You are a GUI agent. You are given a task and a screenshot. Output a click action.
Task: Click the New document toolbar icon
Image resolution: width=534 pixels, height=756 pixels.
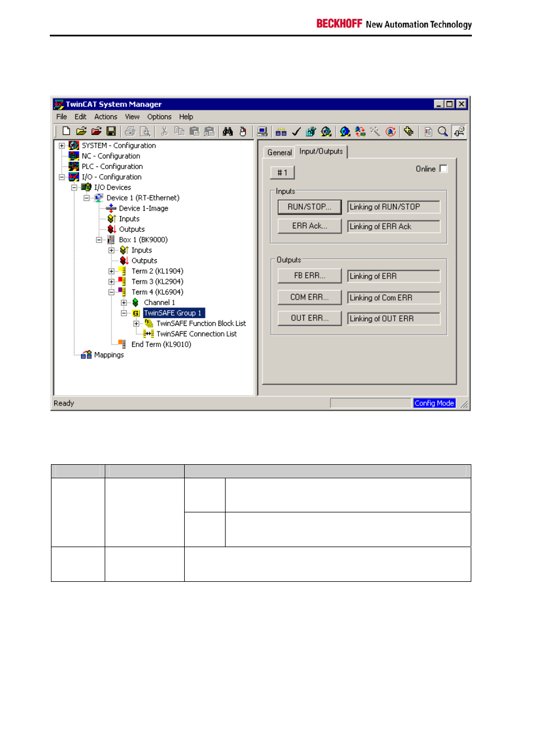coord(66,132)
